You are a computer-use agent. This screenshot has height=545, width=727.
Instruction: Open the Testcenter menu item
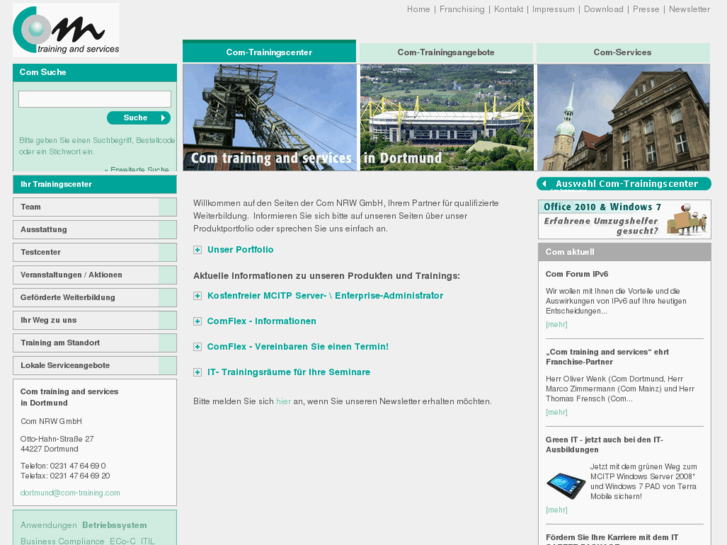[95, 252]
